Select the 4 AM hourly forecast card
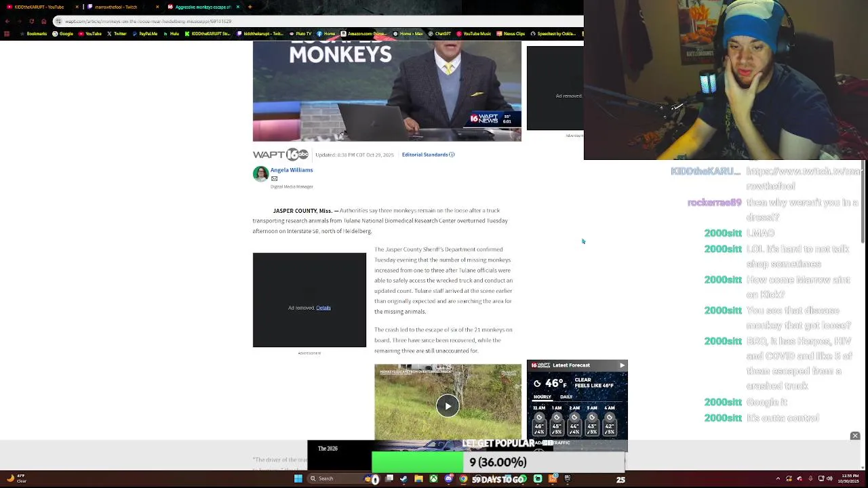 [610, 420]
